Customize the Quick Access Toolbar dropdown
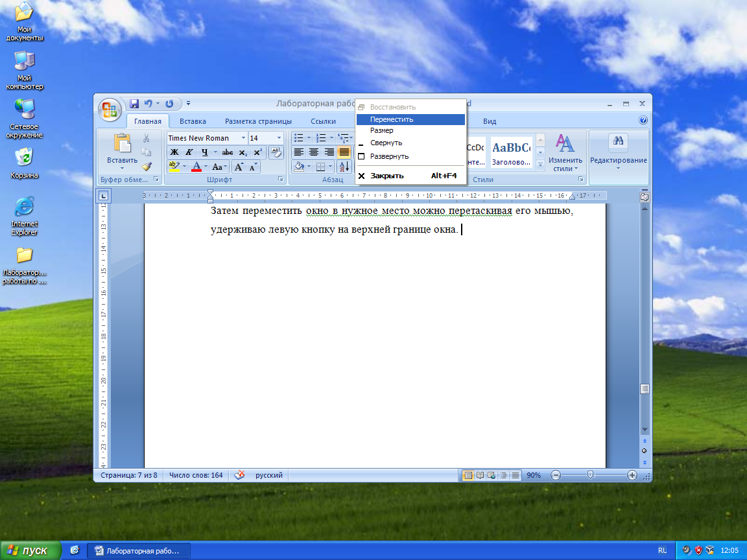Viewport: 747px width, 560px height. pyautogui.click(x=188, y=103)
